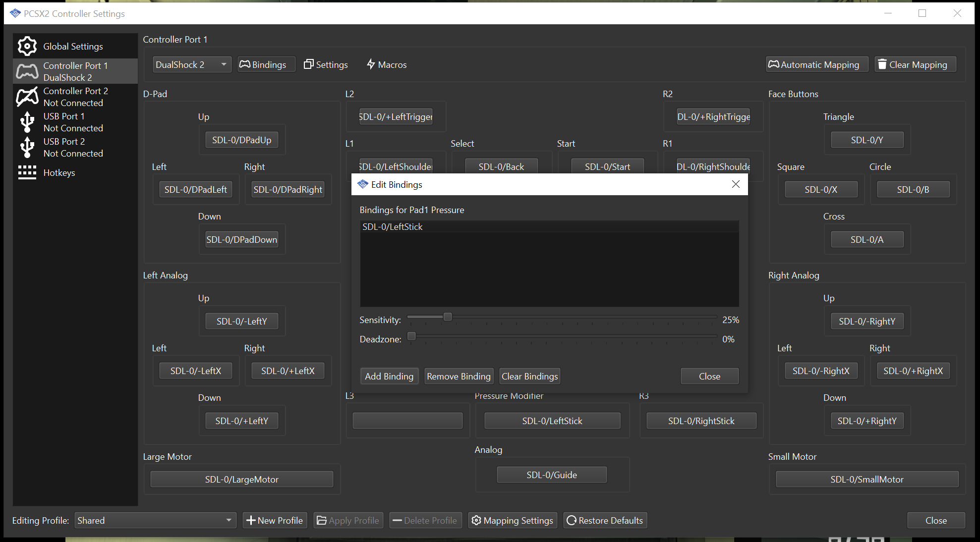Screen dimensions: 980x542
Task: Rebind Right Analog Down SDL-0/+RightY
Action: 867,421
